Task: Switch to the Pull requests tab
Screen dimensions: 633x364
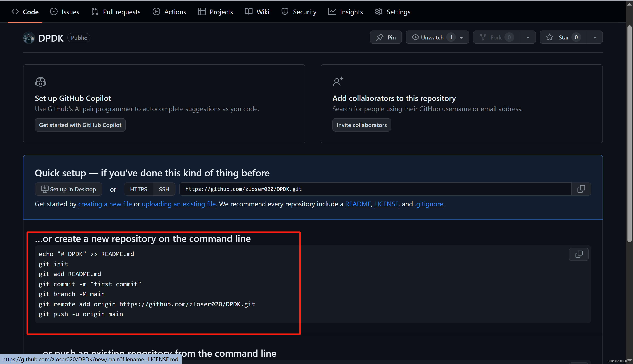Action: 116,12
